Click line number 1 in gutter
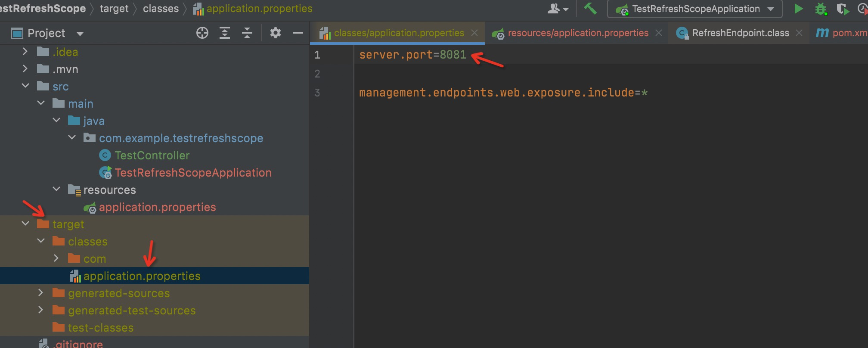868x348 pixels. tap(317, 55)
